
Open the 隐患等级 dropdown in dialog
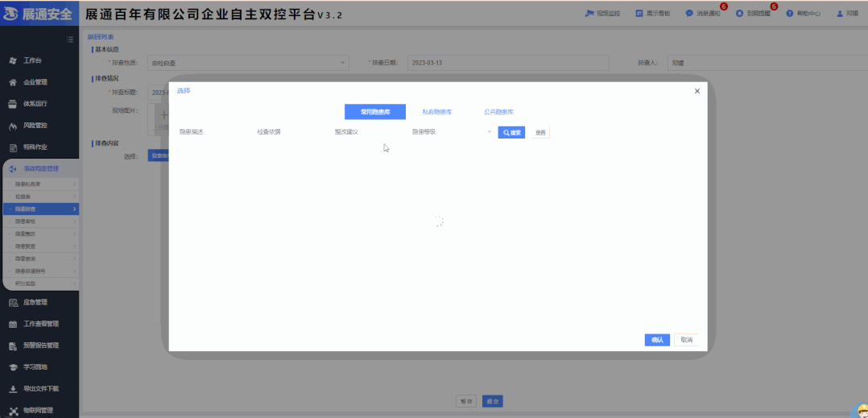pos(451,132)
